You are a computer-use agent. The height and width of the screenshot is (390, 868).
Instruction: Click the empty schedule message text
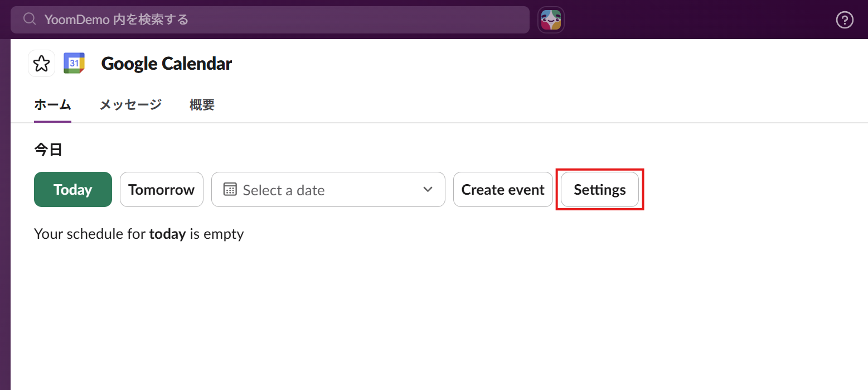[x=139, y=234]
